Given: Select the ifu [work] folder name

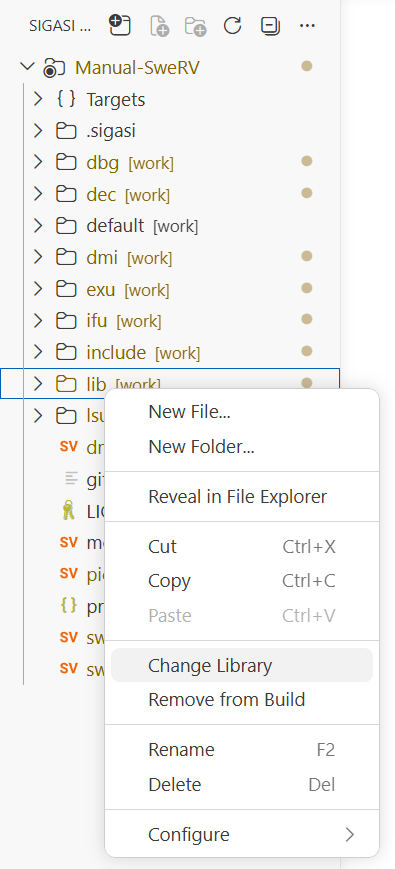Looking at the screenshot, I should click(x=124, y=321).
